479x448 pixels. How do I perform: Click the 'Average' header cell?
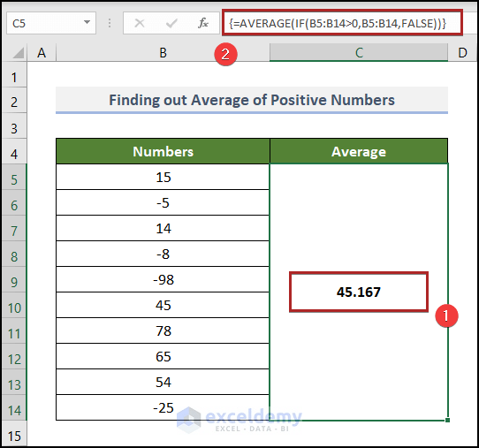(x=359, y=151)
